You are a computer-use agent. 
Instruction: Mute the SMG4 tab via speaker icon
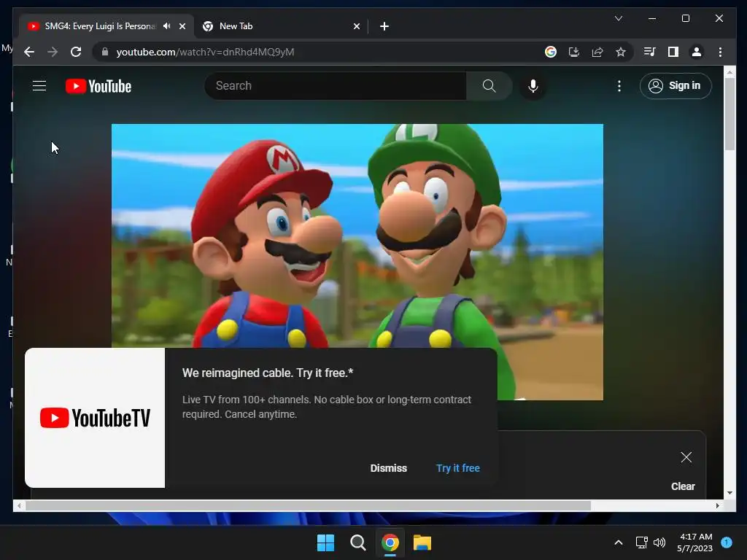click(167, 26)
